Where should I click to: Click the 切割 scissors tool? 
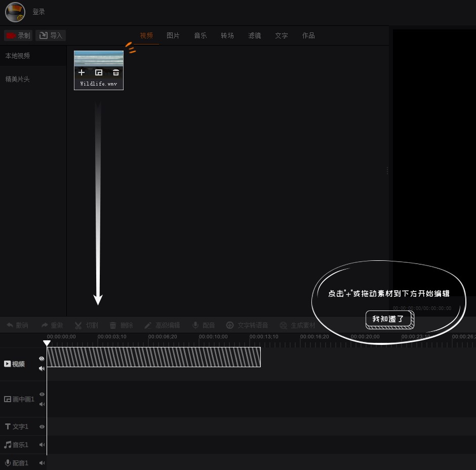point(86,325)
